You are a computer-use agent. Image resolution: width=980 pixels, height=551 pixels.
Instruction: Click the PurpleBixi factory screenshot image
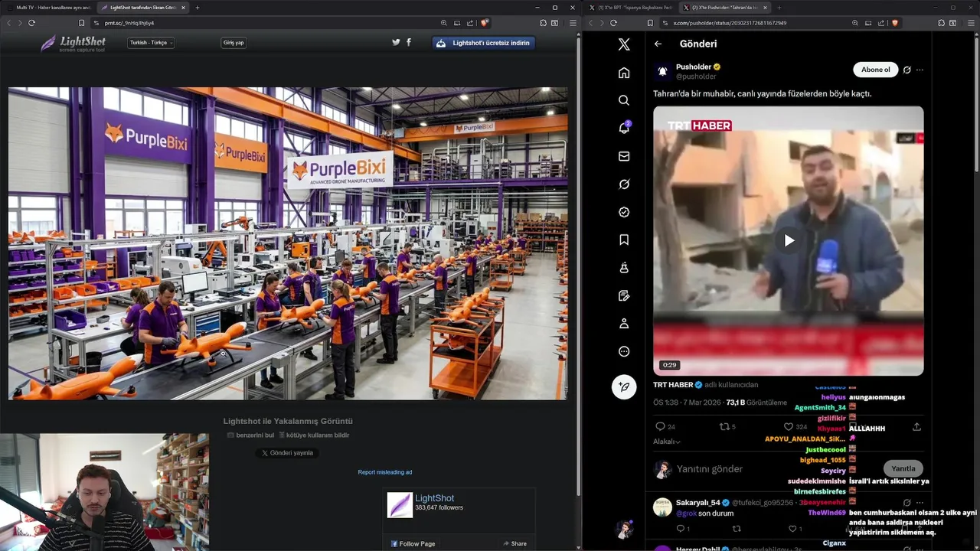pyautogui.click(x=288, y=243)
